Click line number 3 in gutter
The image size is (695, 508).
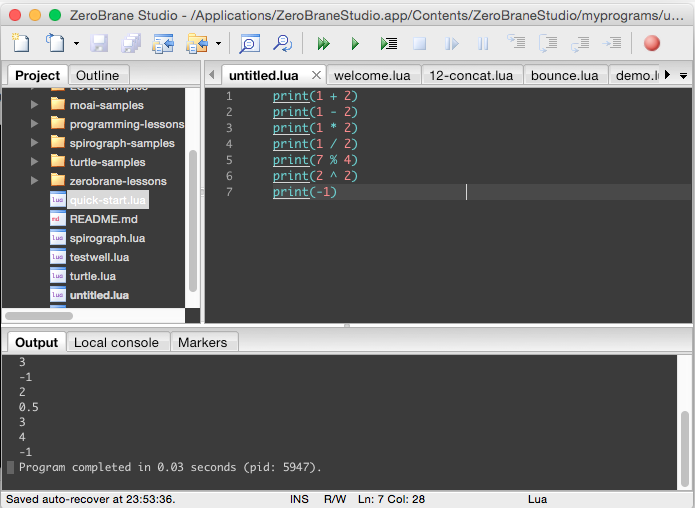tap(229, 128)
